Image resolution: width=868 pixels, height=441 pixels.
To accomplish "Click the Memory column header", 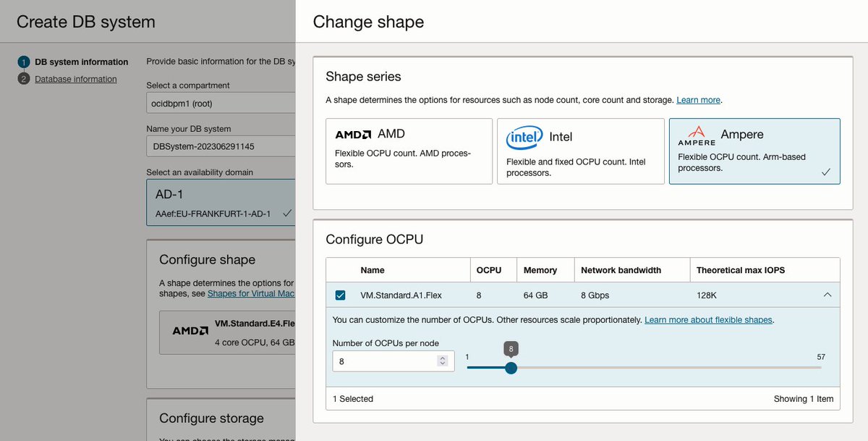I will (540, 270).
